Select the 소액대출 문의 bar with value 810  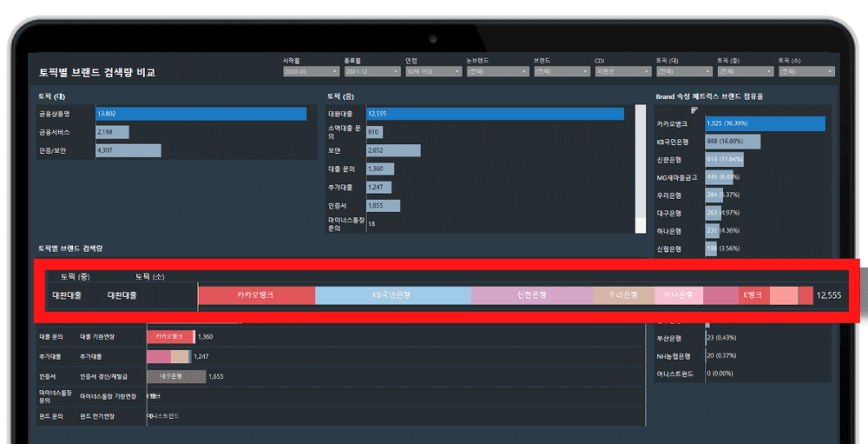pyautogui.click(x=374, y=132)
